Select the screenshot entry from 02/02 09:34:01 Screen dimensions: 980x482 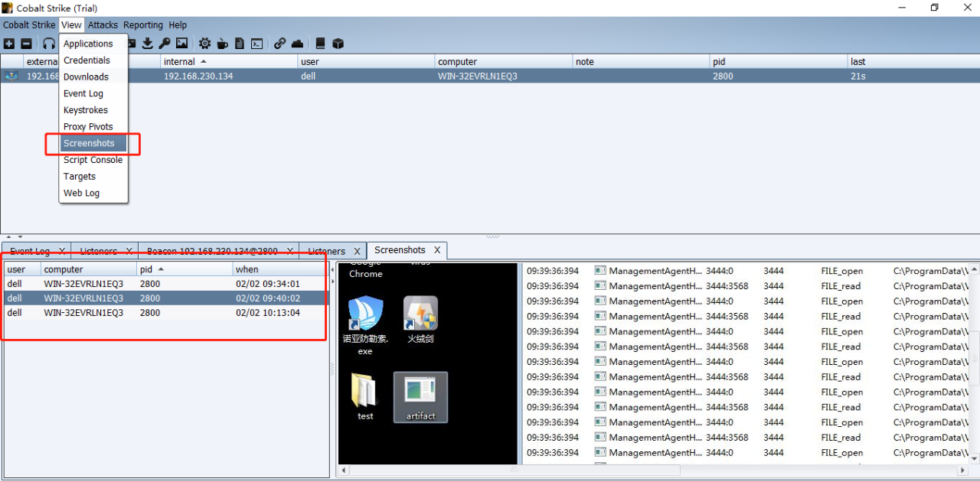pyautogui.click(x=166, y=284)
